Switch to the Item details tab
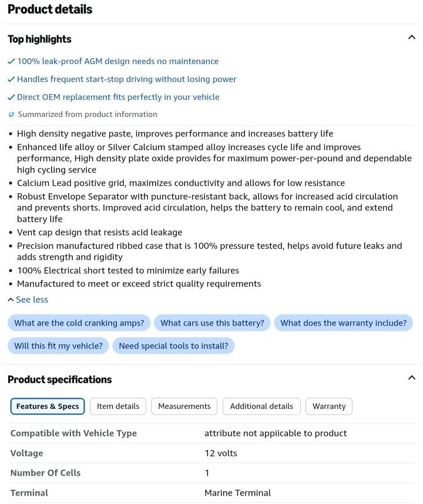Image resolution: width=423 pixels, height=504 pixels. (x=118, y=406)
